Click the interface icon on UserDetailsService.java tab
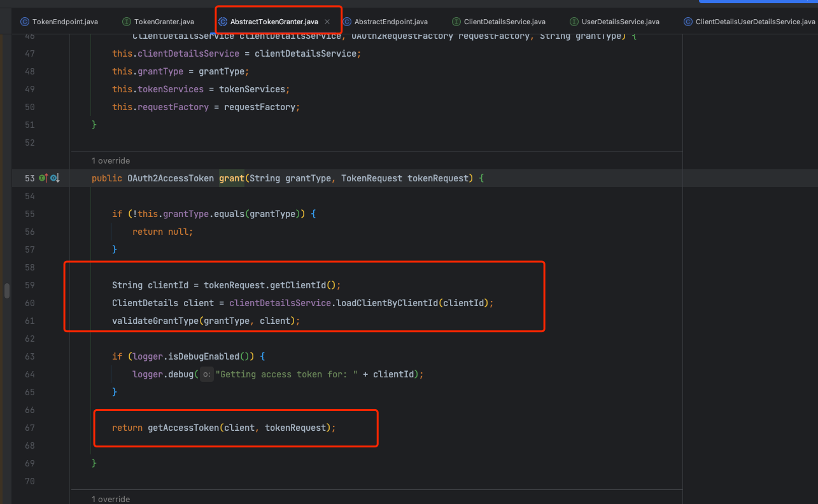818x504 pixels. tap(574, 22)
